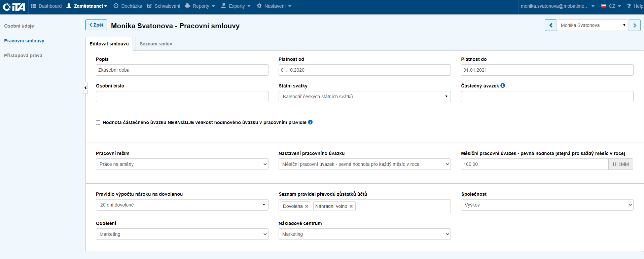Remove the Náhradní volno tag
The width and height of the screenshot is (644, 259).
(x=351, y=207)
